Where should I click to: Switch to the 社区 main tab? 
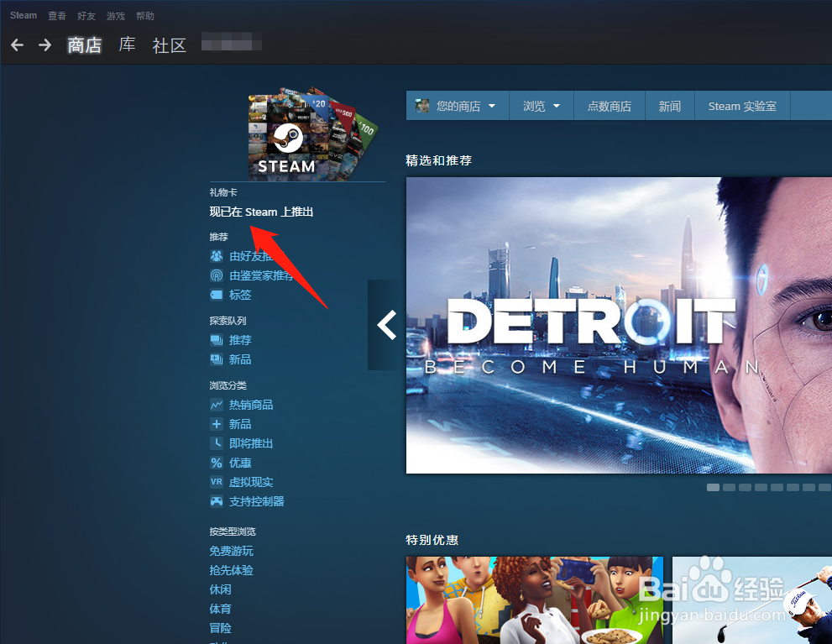click(x=170, y=45)
